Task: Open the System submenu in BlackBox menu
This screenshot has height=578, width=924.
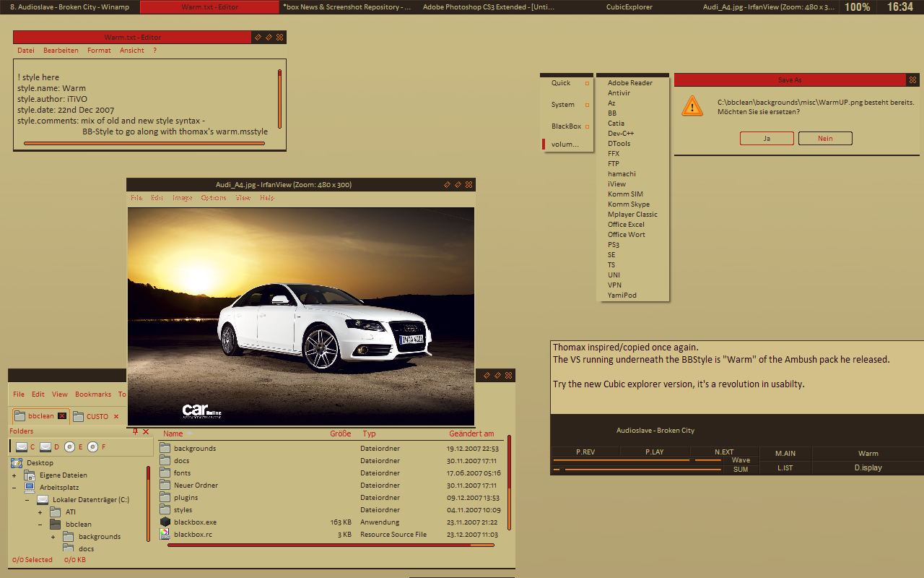Action: (567, 105)
